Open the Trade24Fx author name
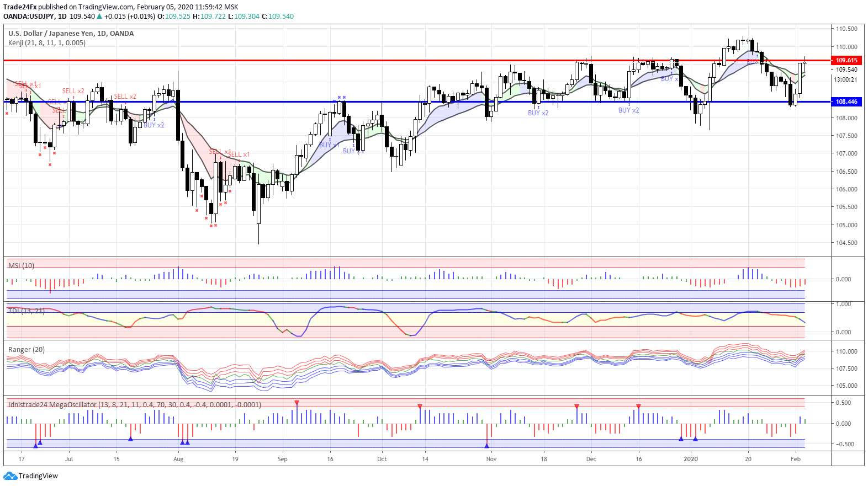 pyautogui.click(x=20, y=7)
